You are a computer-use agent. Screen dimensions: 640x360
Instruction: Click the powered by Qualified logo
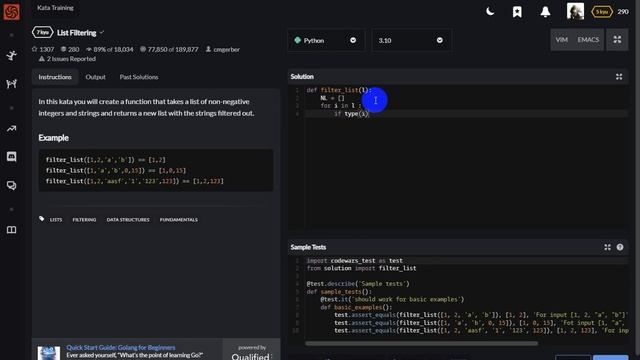click(x=252, y=353)
